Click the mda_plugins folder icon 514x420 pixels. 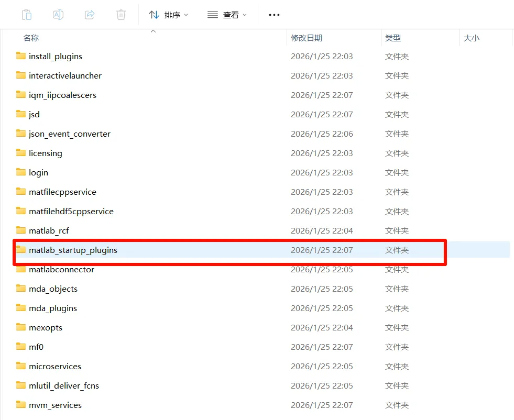[x=21, y=307]
